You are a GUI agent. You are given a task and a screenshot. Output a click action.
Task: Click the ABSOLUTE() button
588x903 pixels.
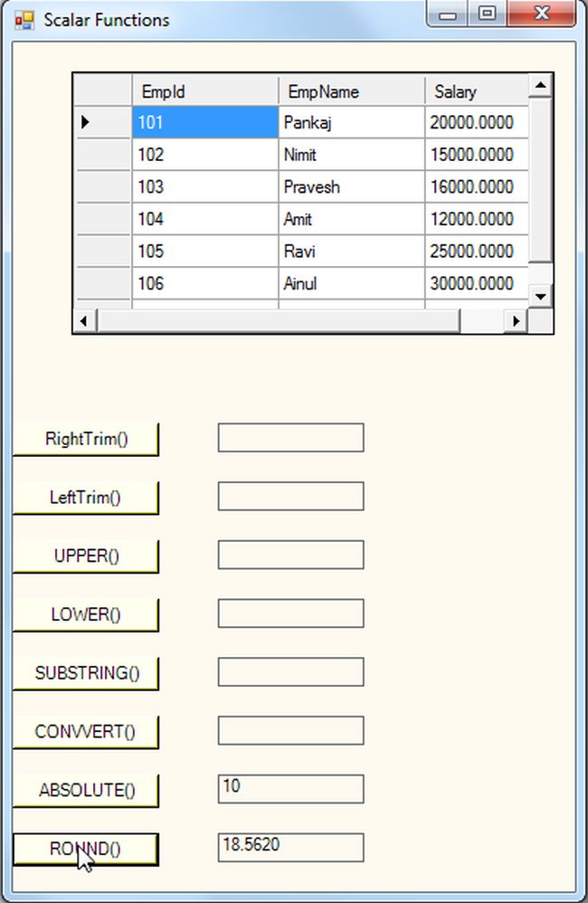click(86, 790)
